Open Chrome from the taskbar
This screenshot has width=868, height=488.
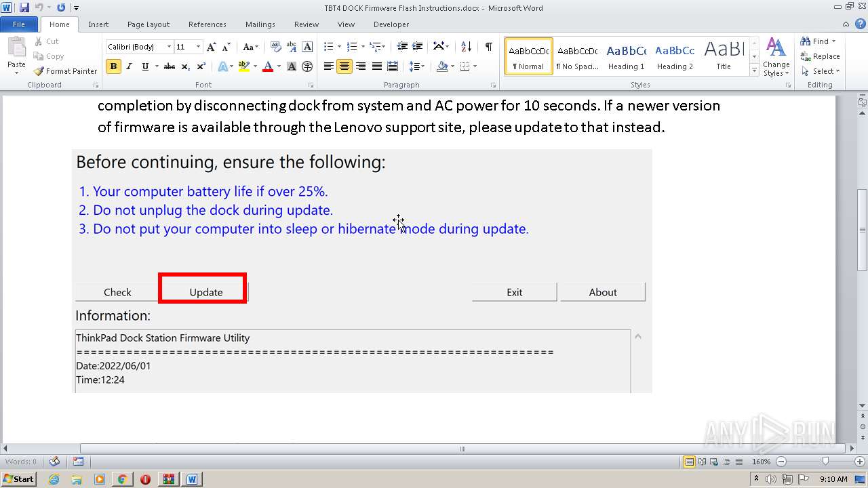click(x=122, y=479)
